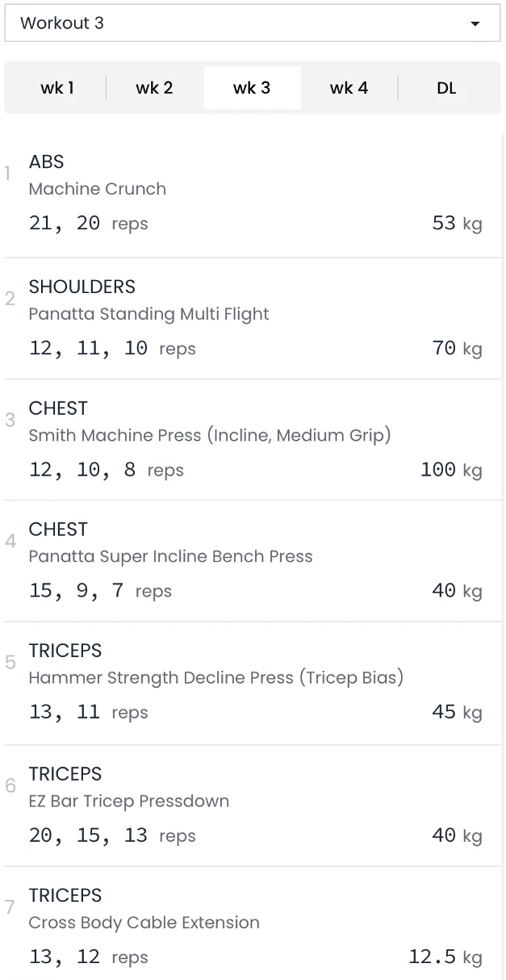Click the 20, 15, 13 reps value
The height and width of the screenshot is (980, 506).
pos(88,836)
